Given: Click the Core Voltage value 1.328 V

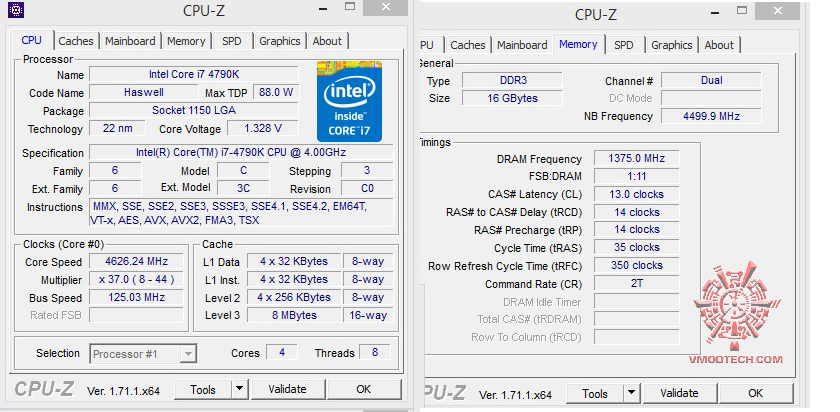Looking at the screenshot, I should [263, 129].
